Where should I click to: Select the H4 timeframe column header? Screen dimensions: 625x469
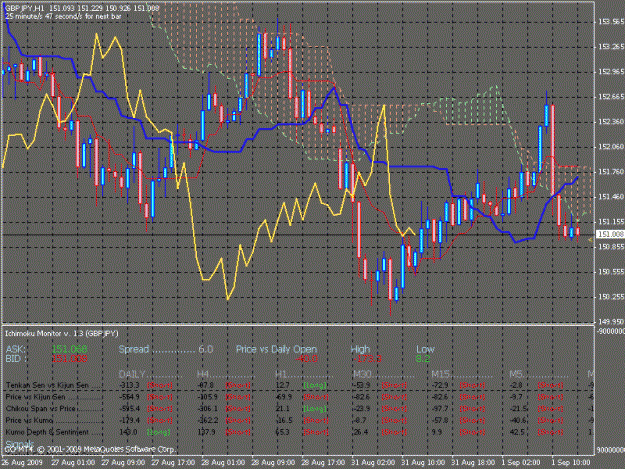pyautogui.click(x=203, y=375)
